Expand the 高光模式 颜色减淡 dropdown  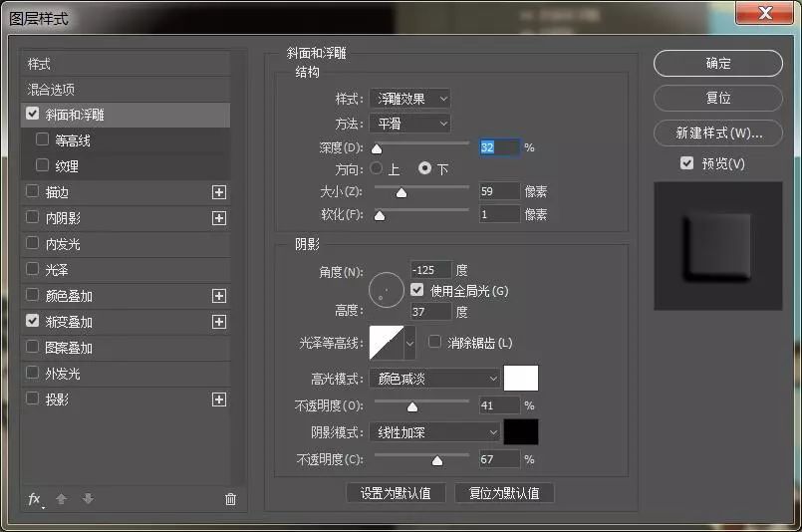[433, 379]
